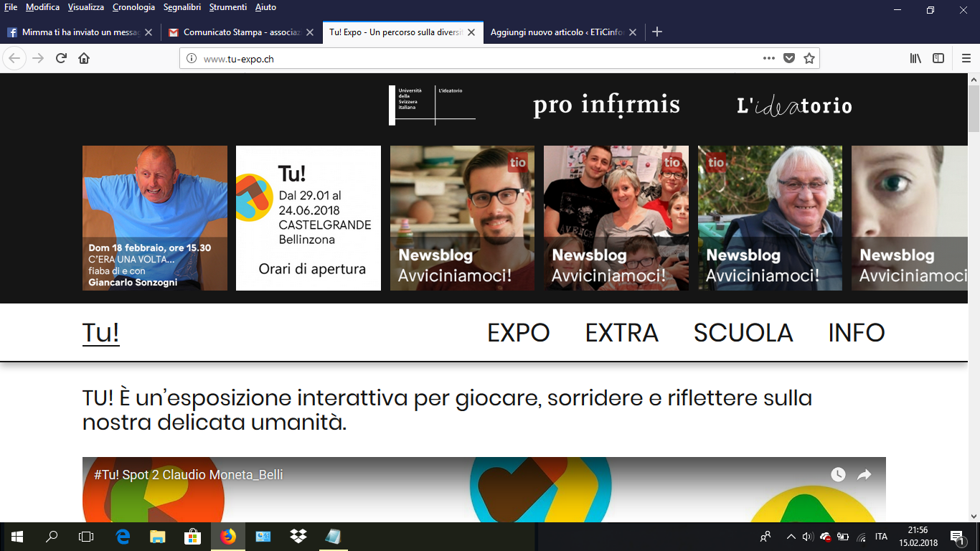Screen dimensions: 980x551
Task: Open Task View on the taskbar
Action: pyautogui.click(x=86, y=537)
